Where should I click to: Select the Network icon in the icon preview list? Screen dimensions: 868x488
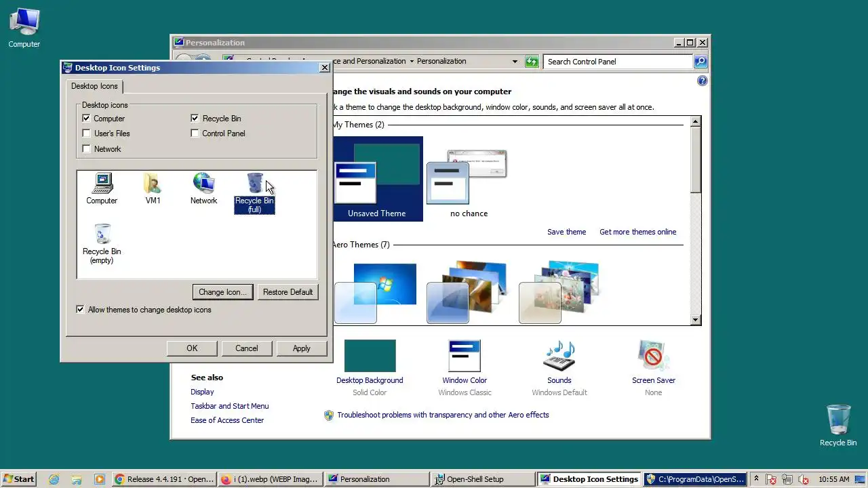[203, 188]
